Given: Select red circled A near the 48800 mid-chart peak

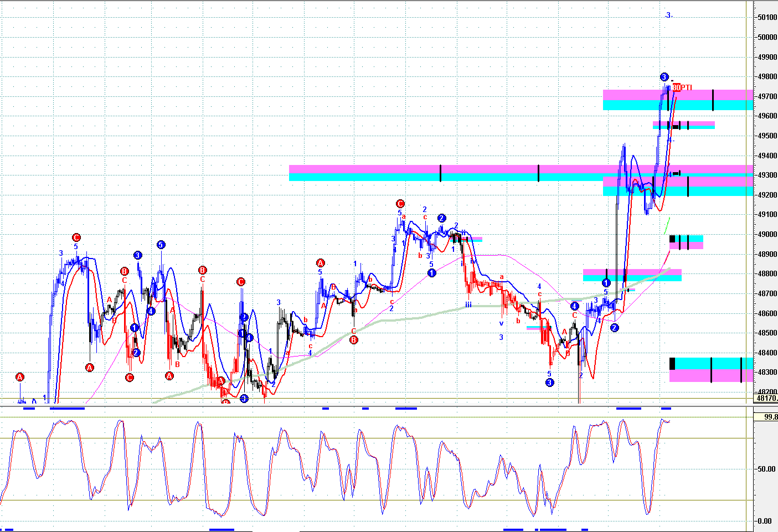Looking at the screenshot, I should (320, 263).
